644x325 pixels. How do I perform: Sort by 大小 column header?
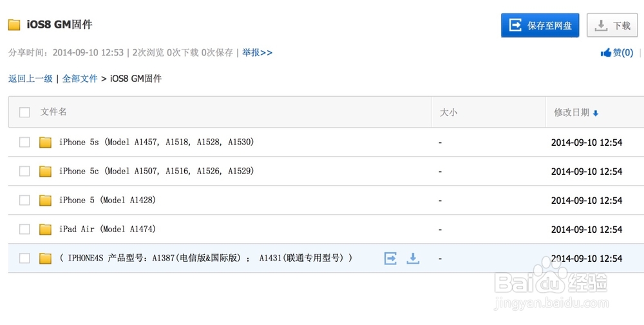[x=448, y=112]
